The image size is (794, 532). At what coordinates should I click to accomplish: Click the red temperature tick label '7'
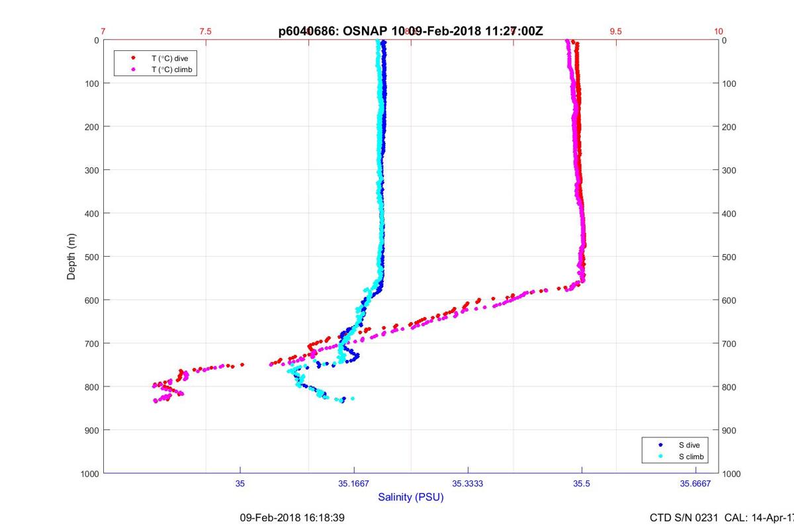pyautogui.click(x=103, y=31)
